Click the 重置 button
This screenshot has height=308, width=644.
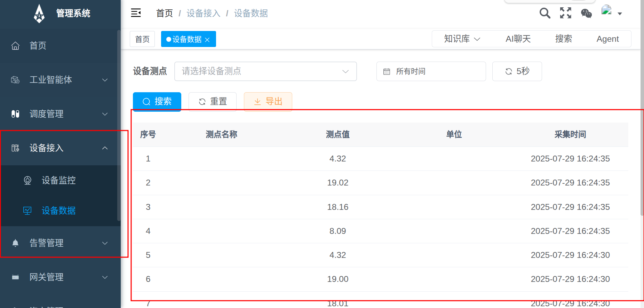click(213, 102)
